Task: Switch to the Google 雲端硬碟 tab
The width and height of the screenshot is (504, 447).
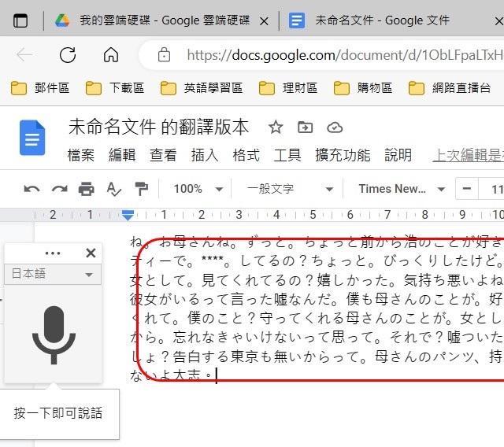Action: click(x=161, y=20)
